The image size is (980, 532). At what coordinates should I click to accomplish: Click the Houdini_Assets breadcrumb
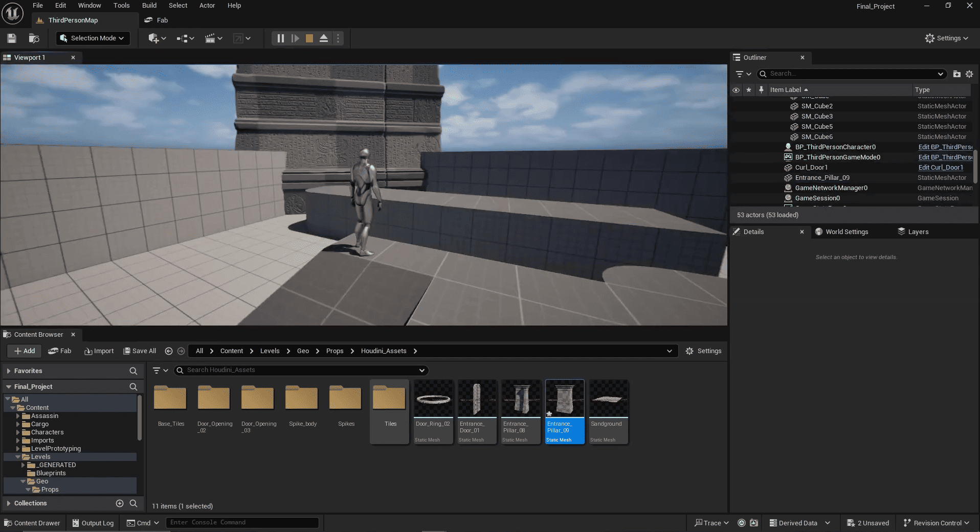[384, 351]
